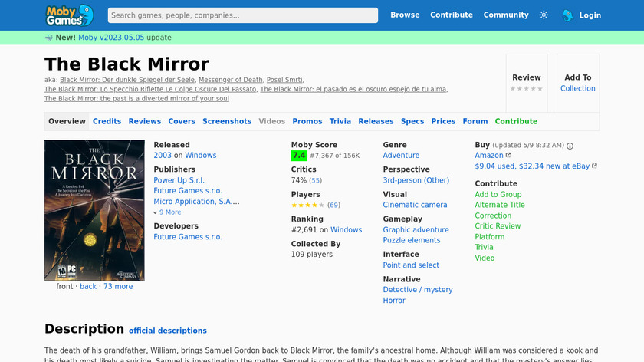Click Platform contribute link
This screenshot has width=644, height=362.
pos(490,237)
